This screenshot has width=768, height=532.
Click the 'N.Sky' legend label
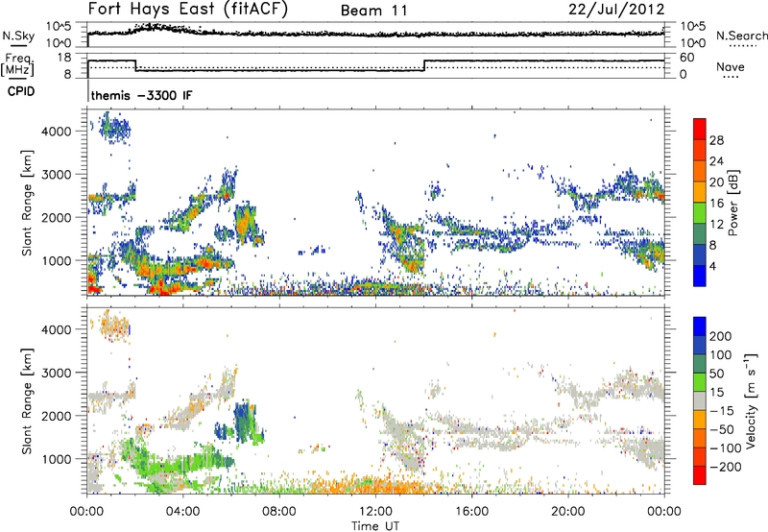[x=18, y=36]
